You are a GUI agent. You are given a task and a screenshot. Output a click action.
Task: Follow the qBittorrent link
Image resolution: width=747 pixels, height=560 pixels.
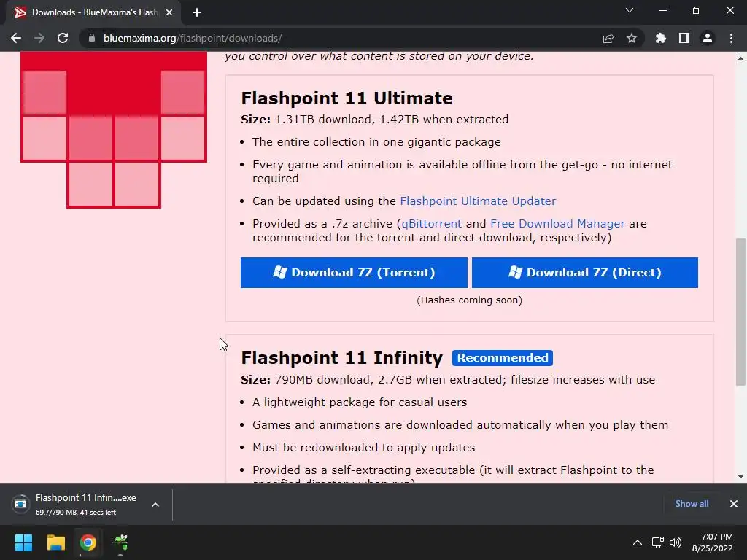click(432, 223)
